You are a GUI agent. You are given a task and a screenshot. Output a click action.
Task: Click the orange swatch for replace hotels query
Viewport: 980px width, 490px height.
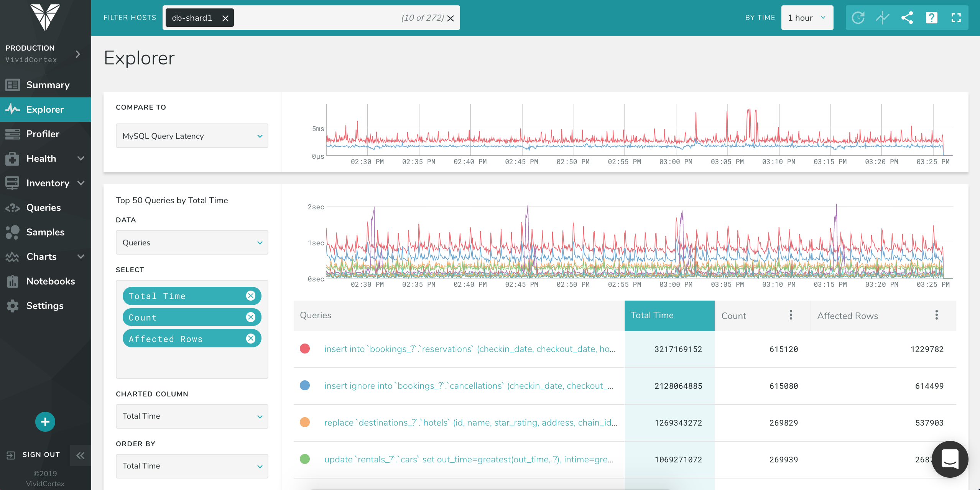305,422
